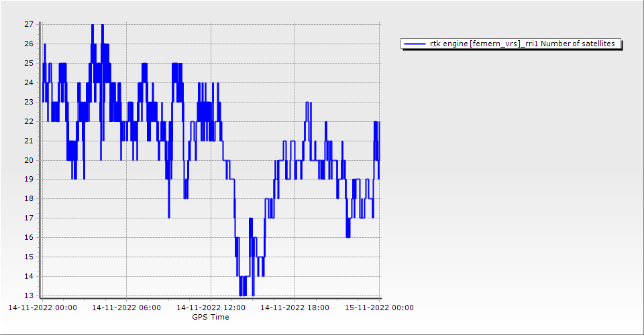Click the y-axis tick label 17
Viewport: 644px width, 335px height.
pyautogui.click(x=29, y=218)
